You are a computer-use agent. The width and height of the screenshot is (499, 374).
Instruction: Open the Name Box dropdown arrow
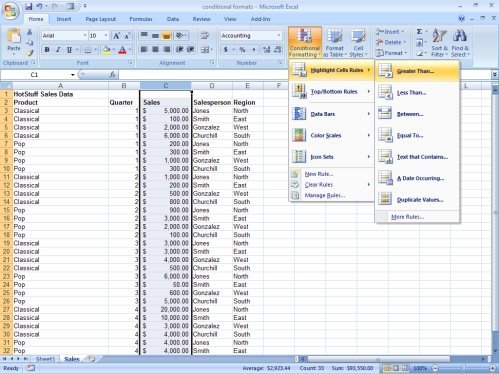pos(72,75)
